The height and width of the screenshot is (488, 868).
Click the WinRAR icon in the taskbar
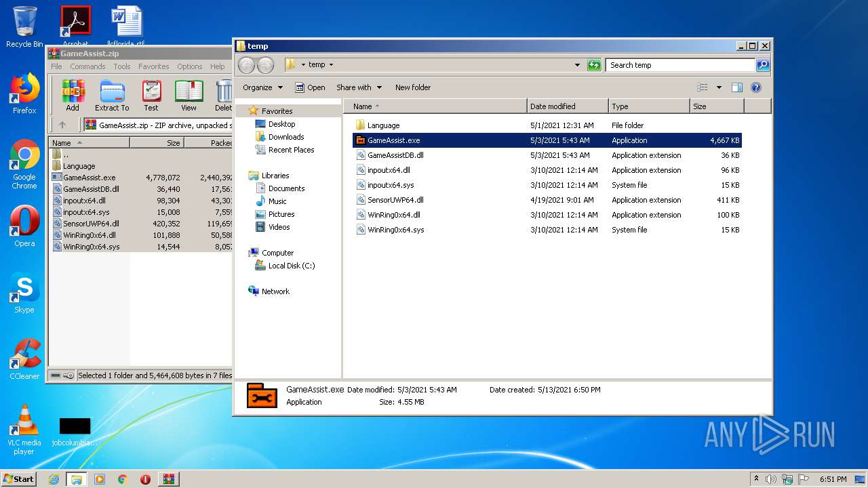tap(169, 479)
